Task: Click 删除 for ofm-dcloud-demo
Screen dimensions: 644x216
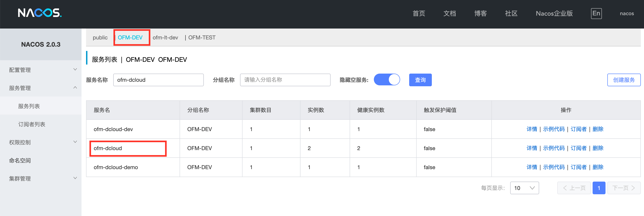Action: [598, 167]
